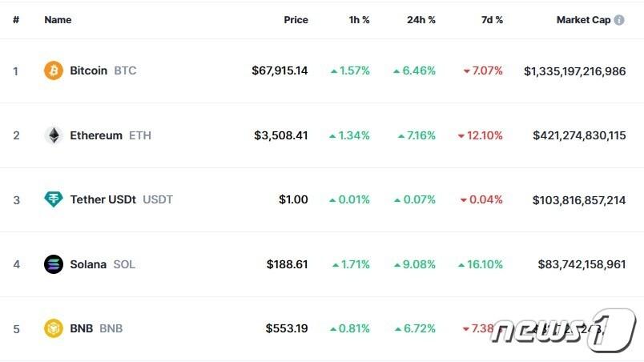Click Bitcoin's price $67,915.14

[280, 70]
